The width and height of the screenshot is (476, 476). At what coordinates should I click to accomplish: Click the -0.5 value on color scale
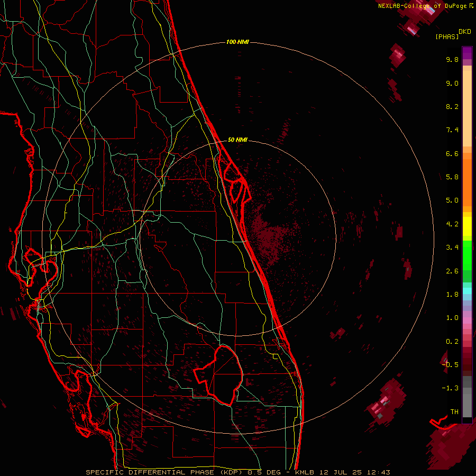click(x=450, y=364)
